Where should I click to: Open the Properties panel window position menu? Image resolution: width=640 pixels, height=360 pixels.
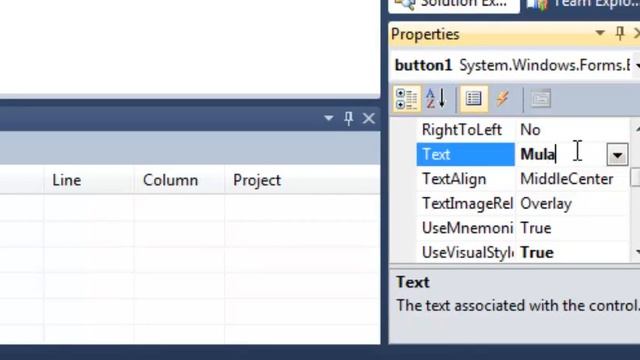point(600,33)
